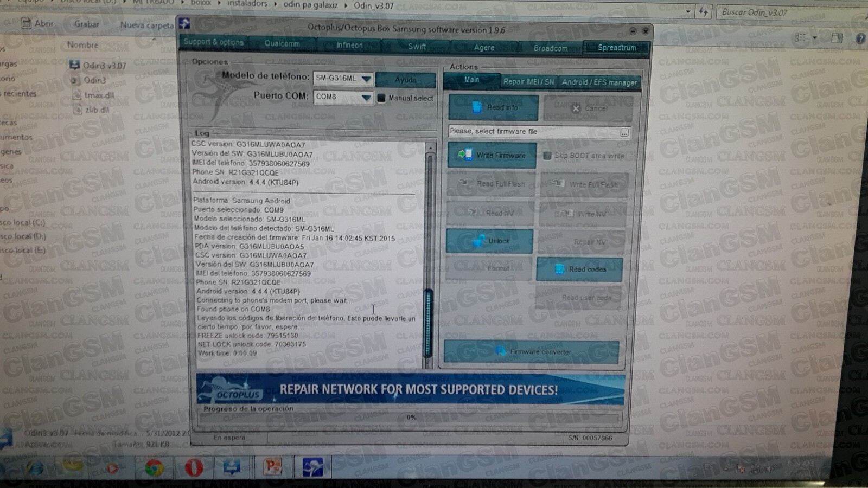Click Explorer address refresh icon

click(704, 11)
